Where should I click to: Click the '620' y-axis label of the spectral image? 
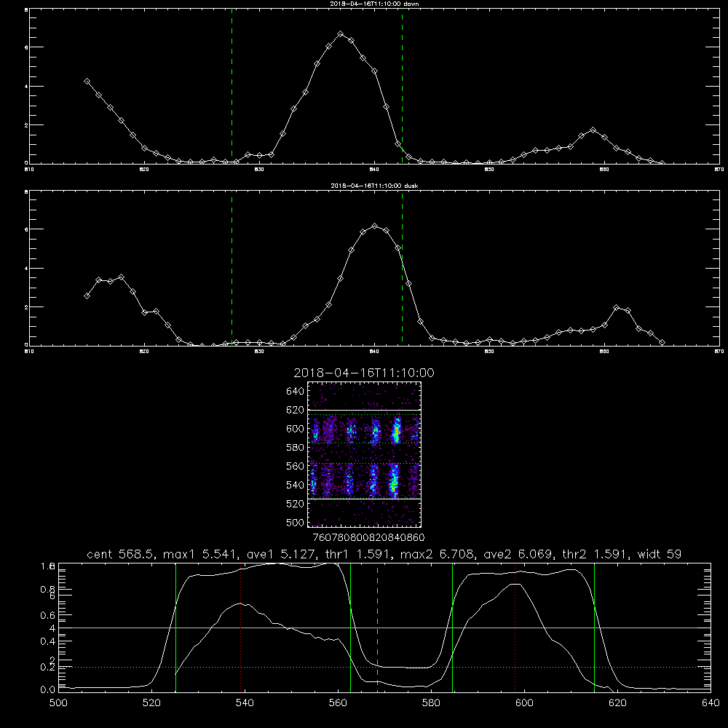pos(296,410)
